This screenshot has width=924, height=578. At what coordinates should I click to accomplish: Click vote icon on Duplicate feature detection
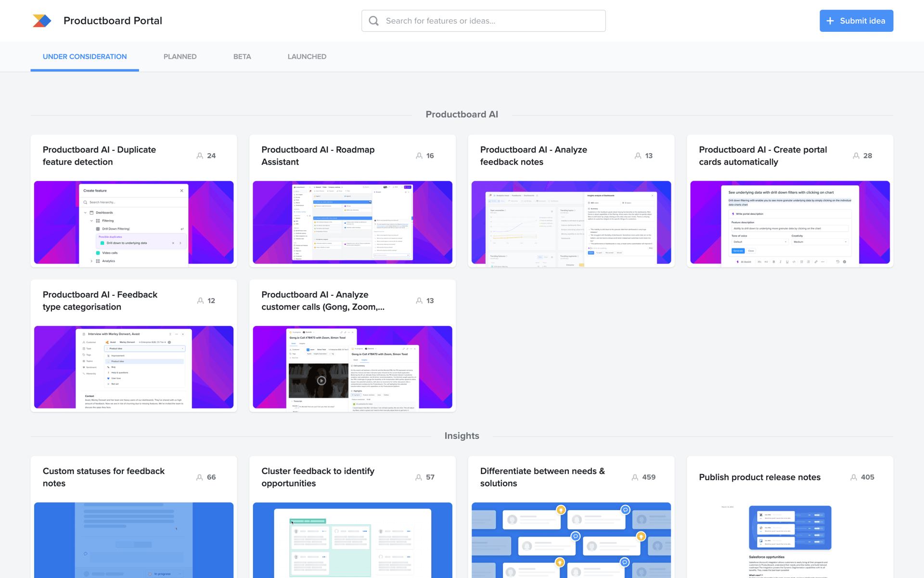coord(200,156)
